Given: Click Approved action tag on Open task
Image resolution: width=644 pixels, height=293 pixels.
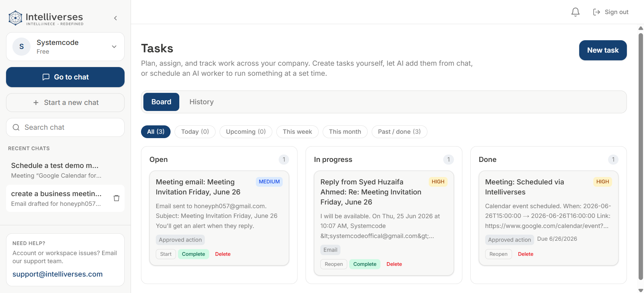Looking at the screenshot, I should pyautogui.click(x=180, y=240).
